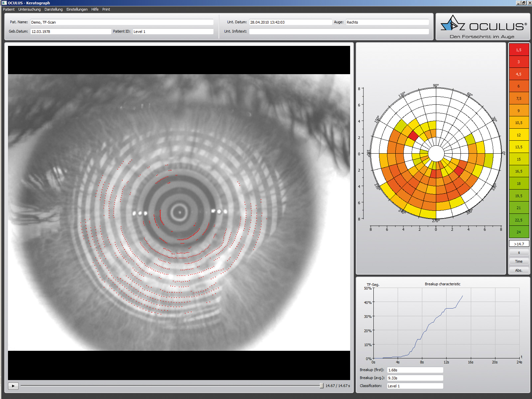Select the 18 color scale swatch

coord(519,184)
